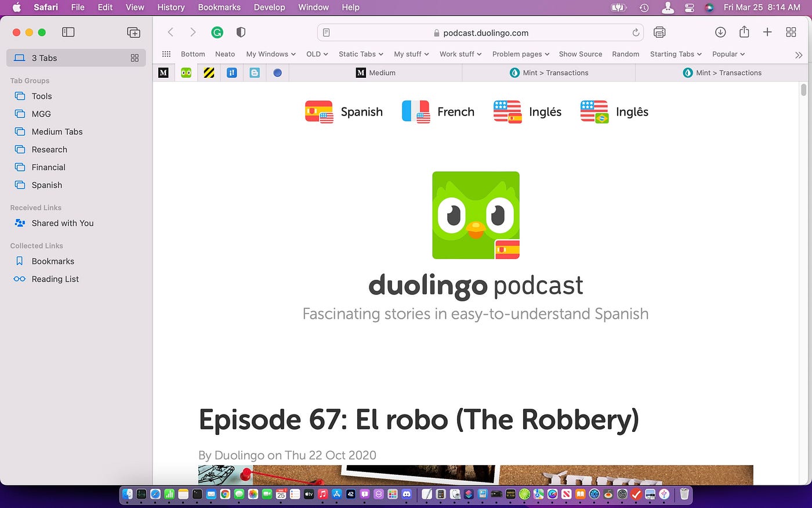The image size is (812, 508).
Task: Expand the Popular bookmarks folder
Action: click(728, 54)
